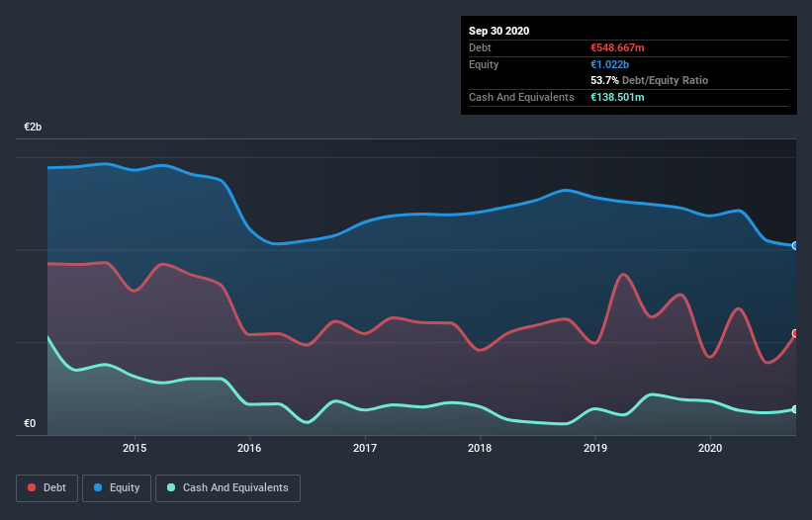
Task: Toggle the Debt series legend button
Action: (47, 488)
